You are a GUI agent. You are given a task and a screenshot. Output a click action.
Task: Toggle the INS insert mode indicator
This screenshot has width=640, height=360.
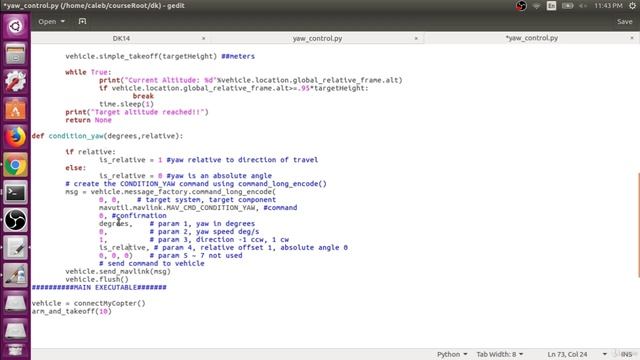point(626,354)
